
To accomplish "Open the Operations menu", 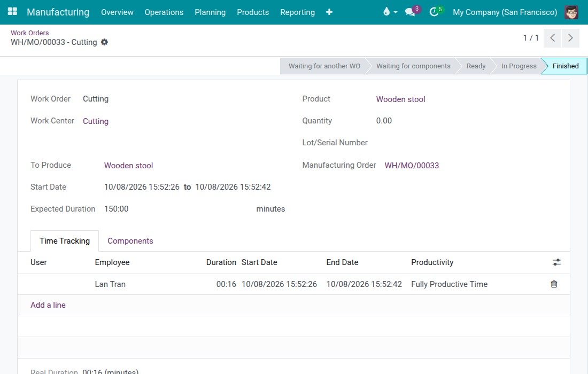I will (164, 12).
